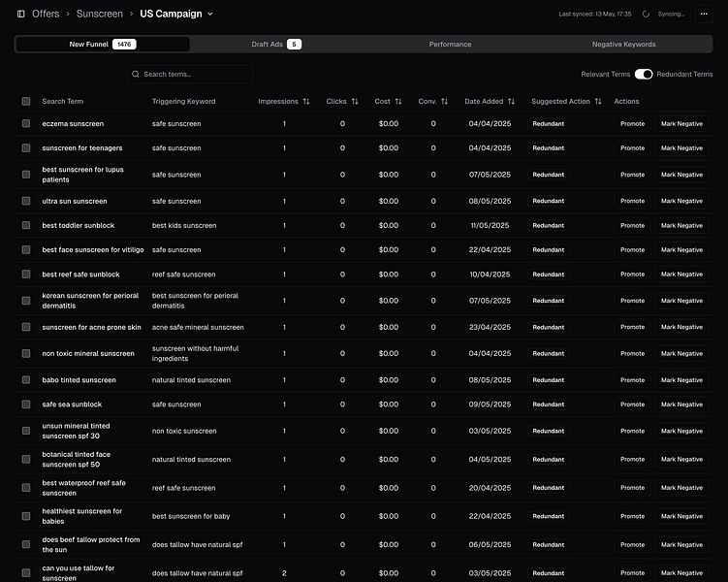
Task: Sort by Suggested Action arrows icon
Action: pyautogui.click(x=598, y=101)
